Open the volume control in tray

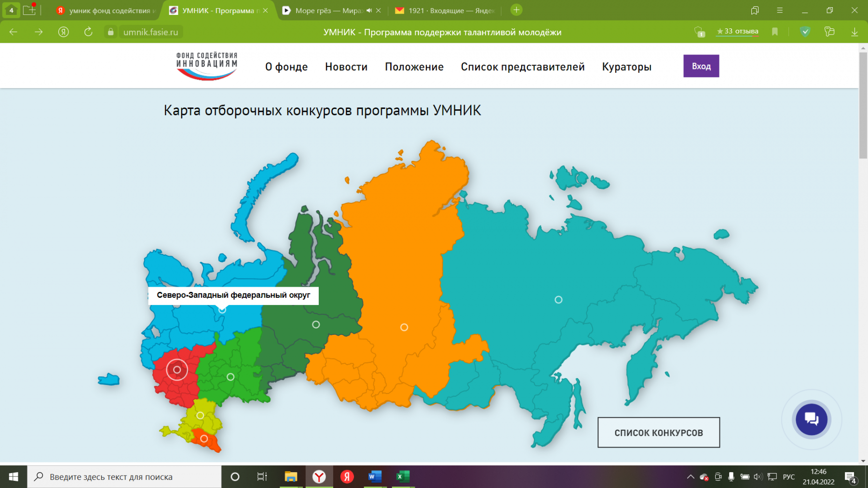click(758, 476)
